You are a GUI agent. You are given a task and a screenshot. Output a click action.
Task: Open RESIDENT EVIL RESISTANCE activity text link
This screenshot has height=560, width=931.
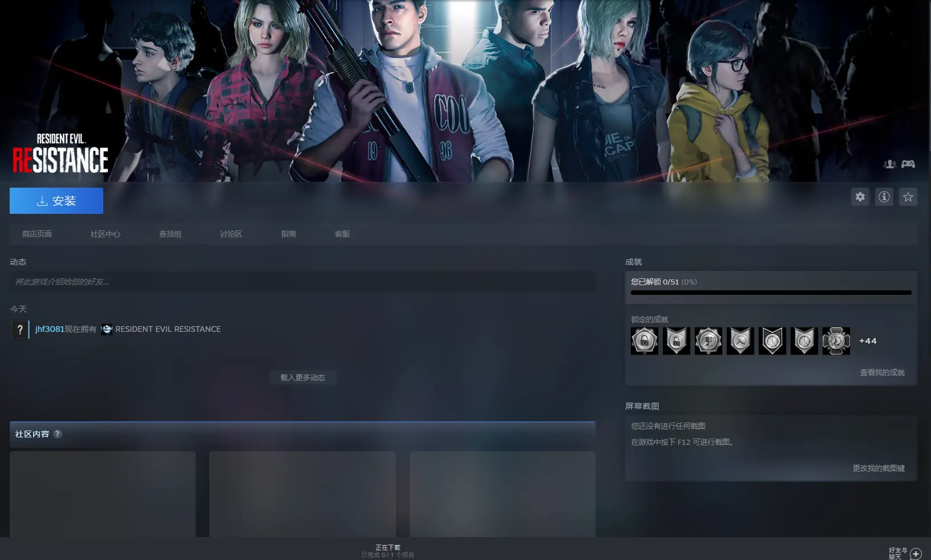(168, 329)
